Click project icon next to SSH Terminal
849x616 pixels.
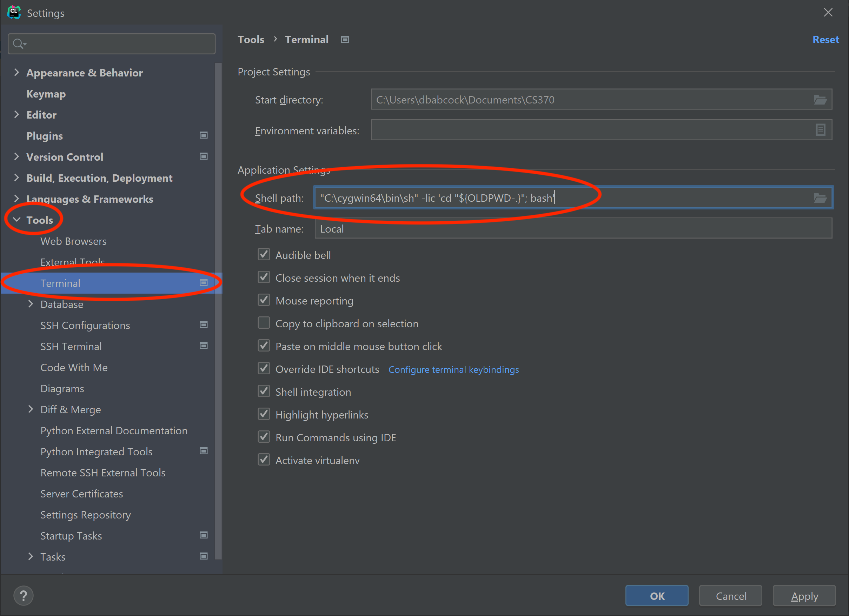(x=203, y=346)
